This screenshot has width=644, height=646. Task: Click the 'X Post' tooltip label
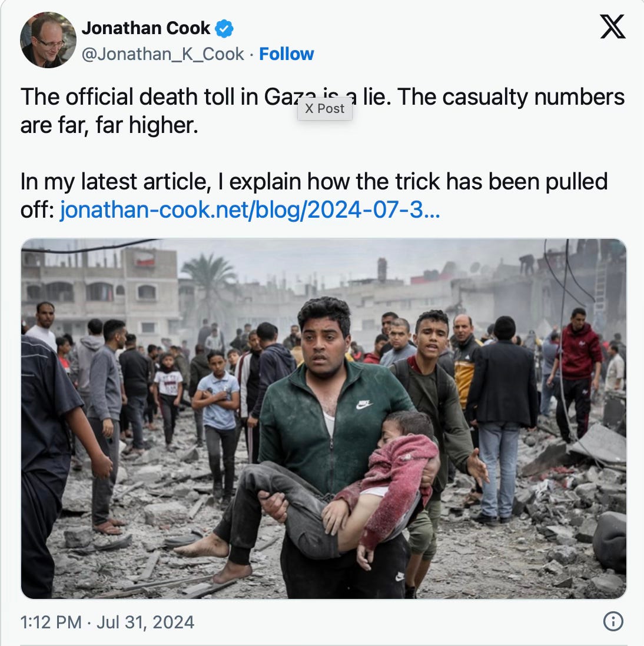324,109
